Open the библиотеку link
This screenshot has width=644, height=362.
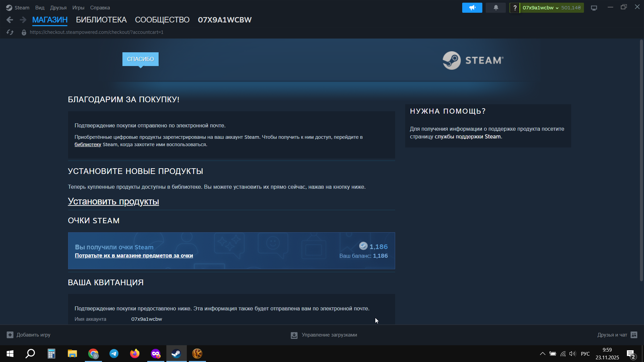88,144
